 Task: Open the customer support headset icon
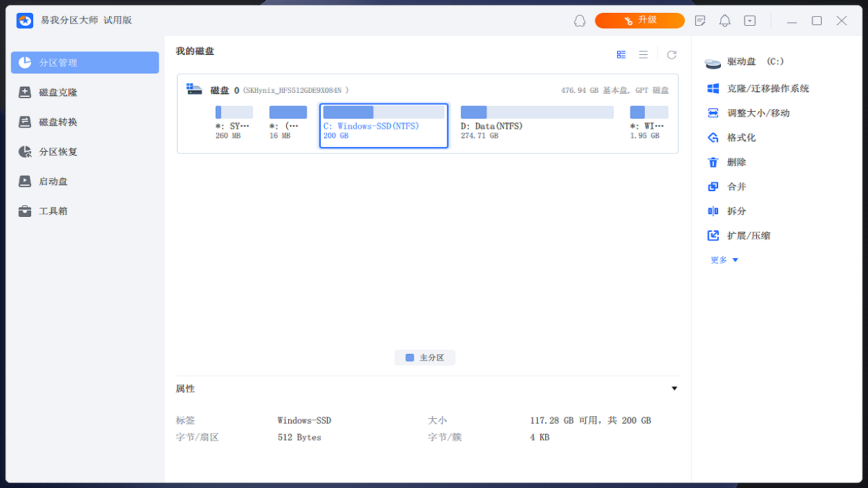pyautogui.click(x=580, y=21)
